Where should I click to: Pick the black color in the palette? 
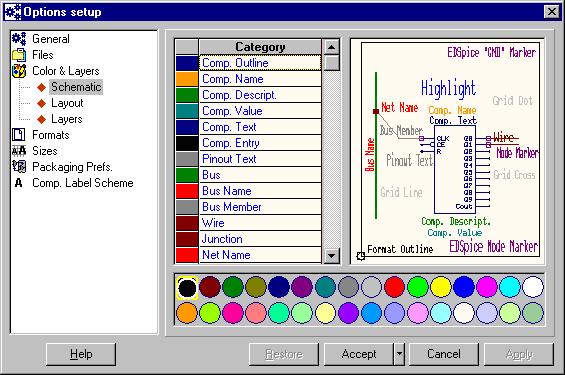pos(187,288)
